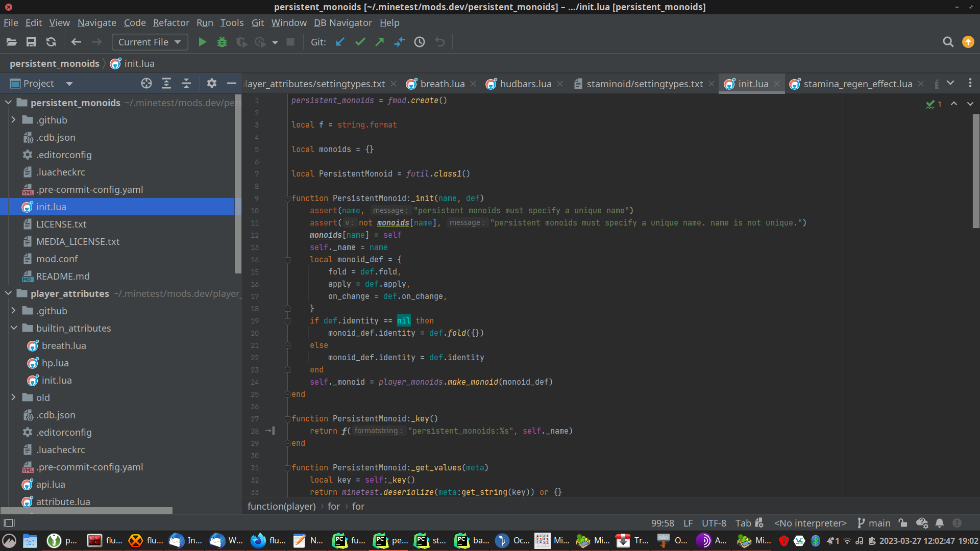Open Git Show History clock icon

420,42
